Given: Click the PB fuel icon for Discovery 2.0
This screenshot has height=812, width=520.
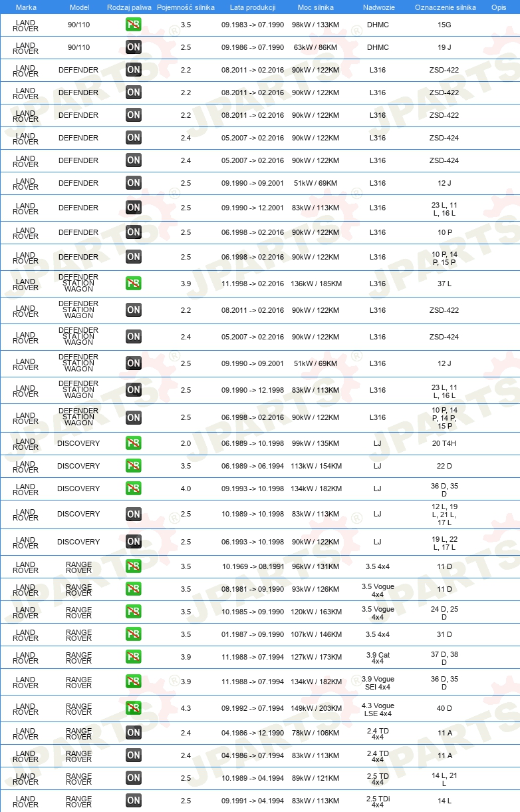Looking at the screenshot, I should [134, 443].
